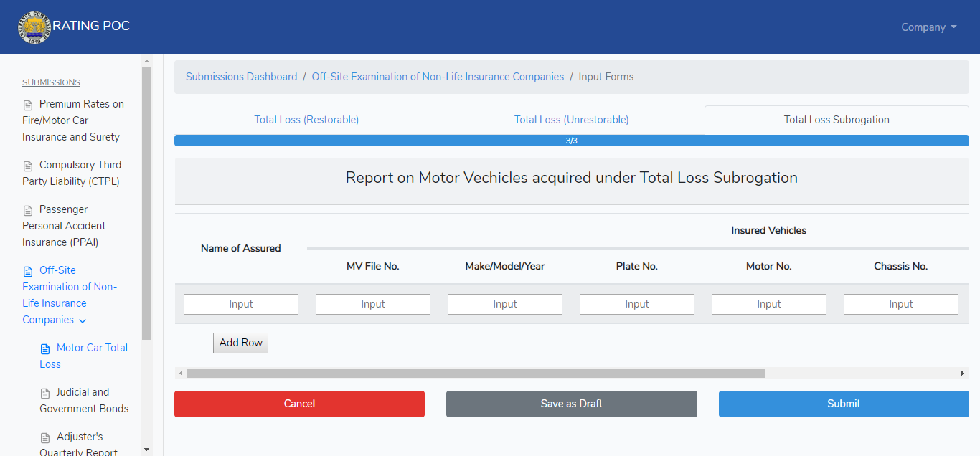
Task: Click the Insured Vehicles column group header
Action: (x=768, y=230)
